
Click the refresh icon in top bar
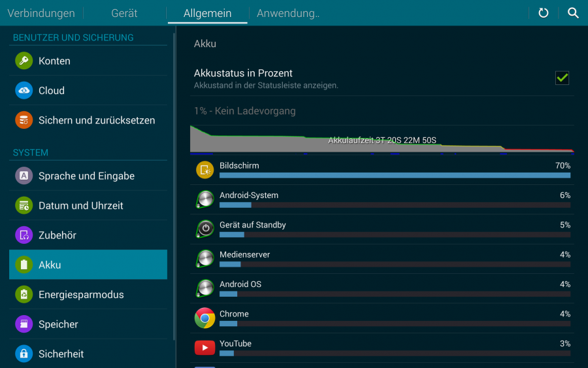tap(543, 13)
